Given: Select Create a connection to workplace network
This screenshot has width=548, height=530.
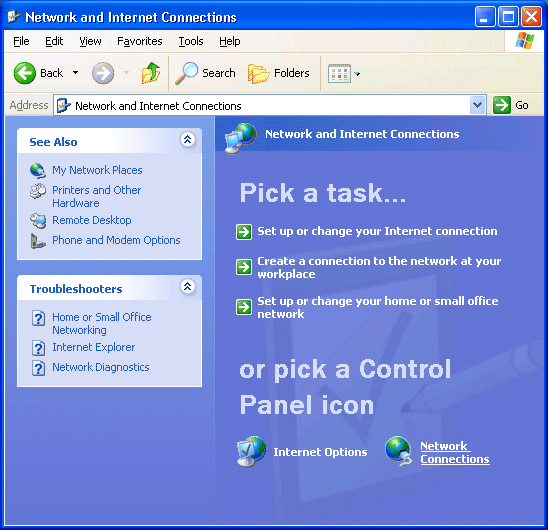Looking at the screenshot, I should pyautogui.click(x=379, y=267).
